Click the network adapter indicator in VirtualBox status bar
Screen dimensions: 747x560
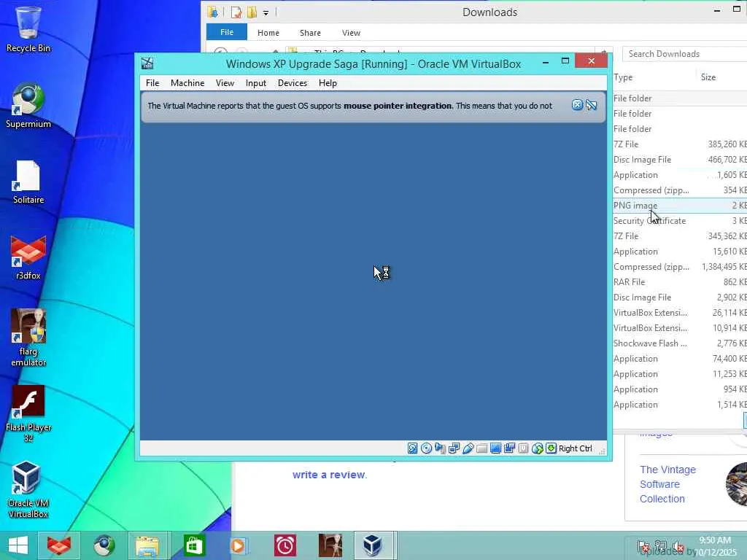pyautogui.click(x=454, y=448)
